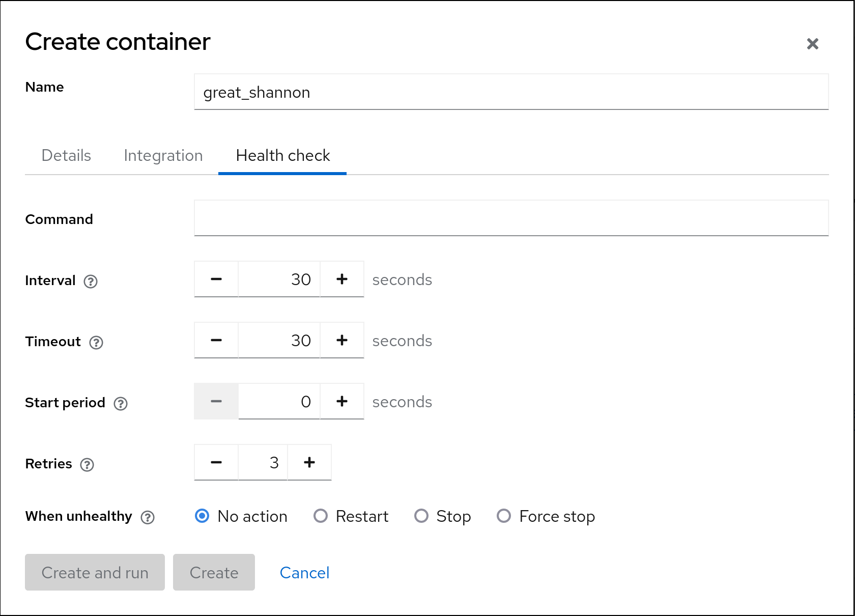Close the Create container dialog

(x=812, y=44)
